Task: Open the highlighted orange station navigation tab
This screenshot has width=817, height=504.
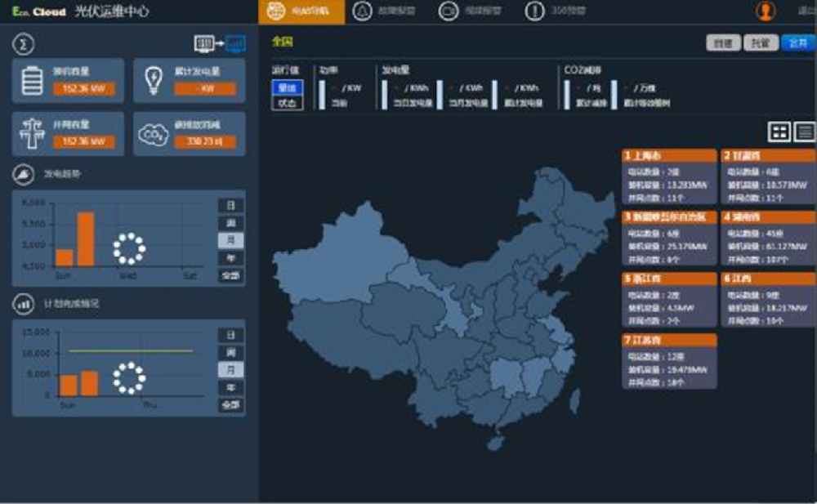Action: (301, 11)
